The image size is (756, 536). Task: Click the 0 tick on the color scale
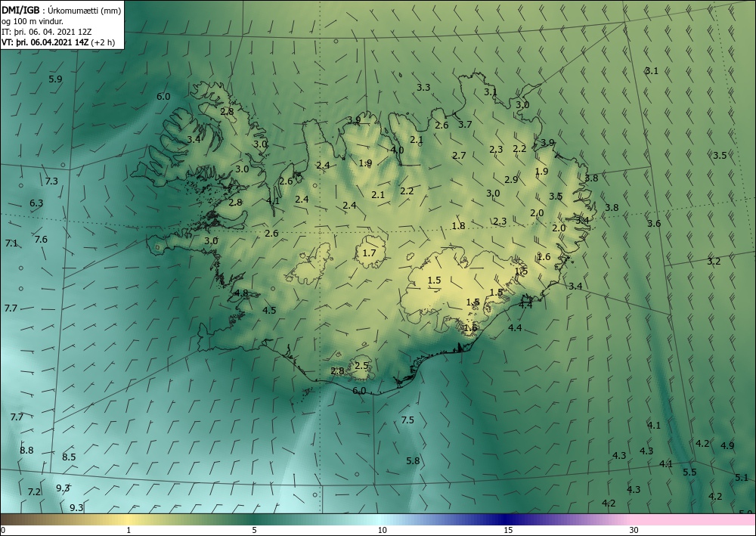click(x=3, y=531)
